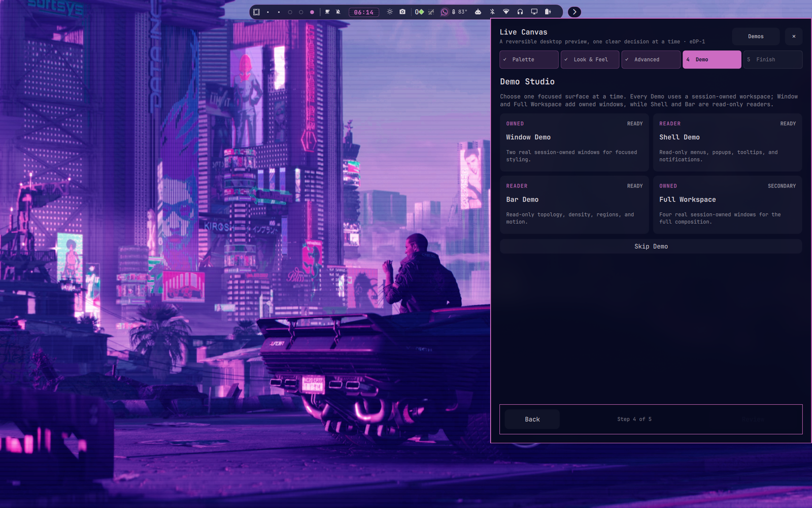The height and width of the screenshot is (508, 812).
Task: Toggle the coffee cup caffeine icon
Action: coord(327,12)
